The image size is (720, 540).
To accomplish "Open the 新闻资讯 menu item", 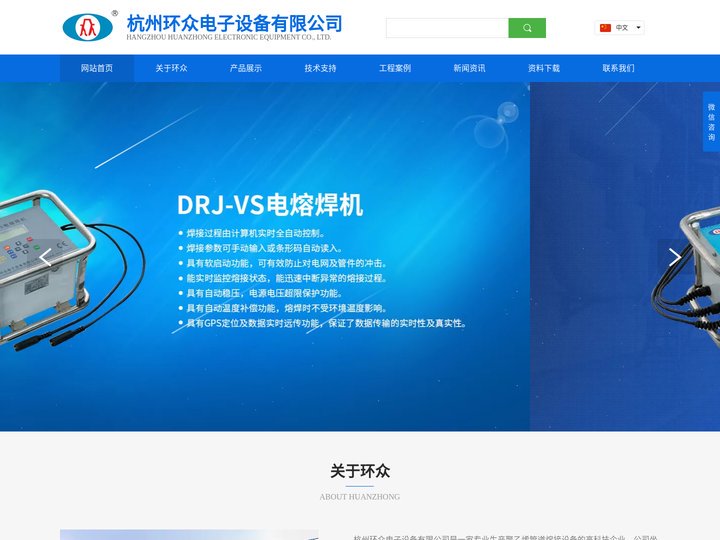I will 469,68.
